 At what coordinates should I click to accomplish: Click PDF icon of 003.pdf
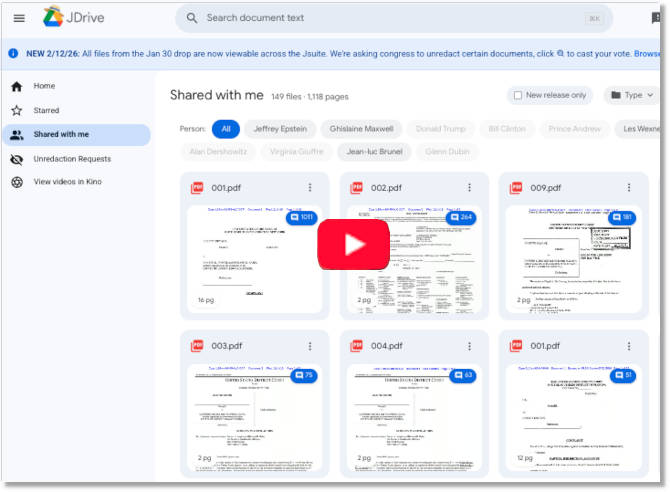click(197, 346)
